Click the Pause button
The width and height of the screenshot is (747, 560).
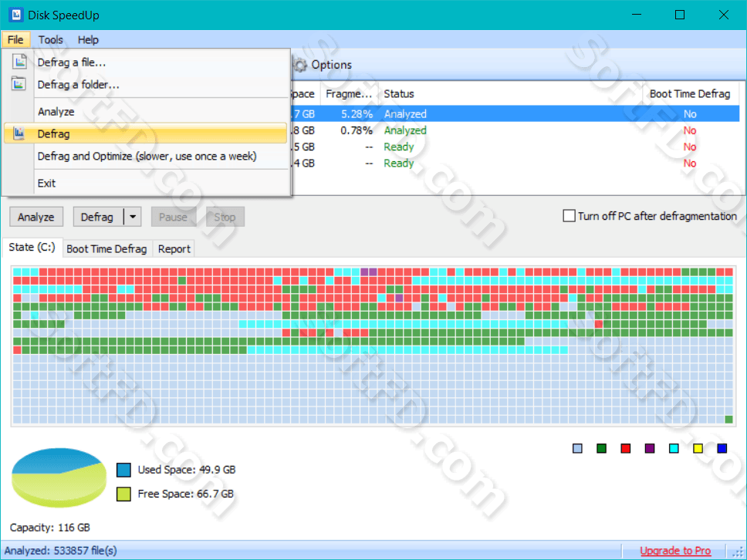pos(174,217)
